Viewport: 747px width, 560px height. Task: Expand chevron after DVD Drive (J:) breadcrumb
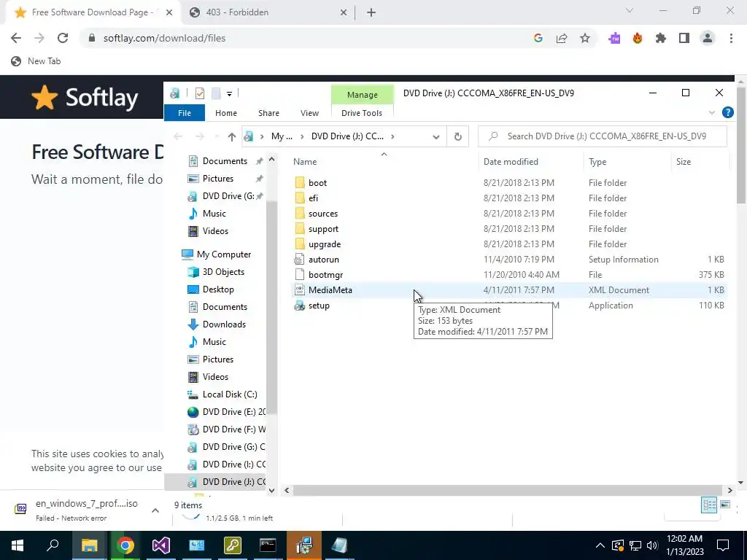392,136
